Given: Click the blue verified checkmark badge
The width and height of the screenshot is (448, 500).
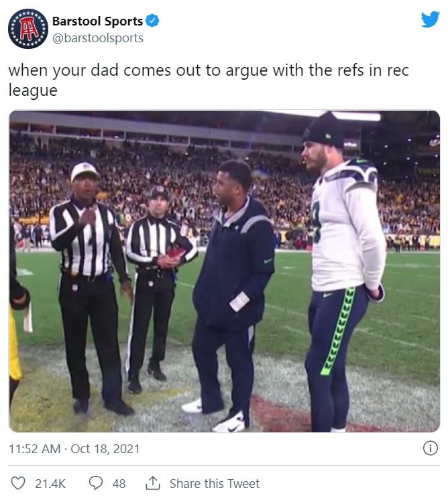Looking at the screenshot, I should tap(152, 21).
